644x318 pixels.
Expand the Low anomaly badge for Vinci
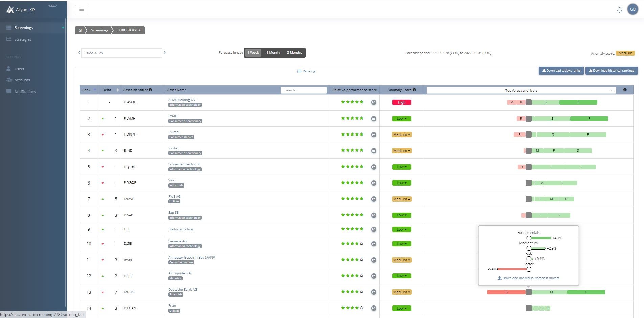coord(402,183)
